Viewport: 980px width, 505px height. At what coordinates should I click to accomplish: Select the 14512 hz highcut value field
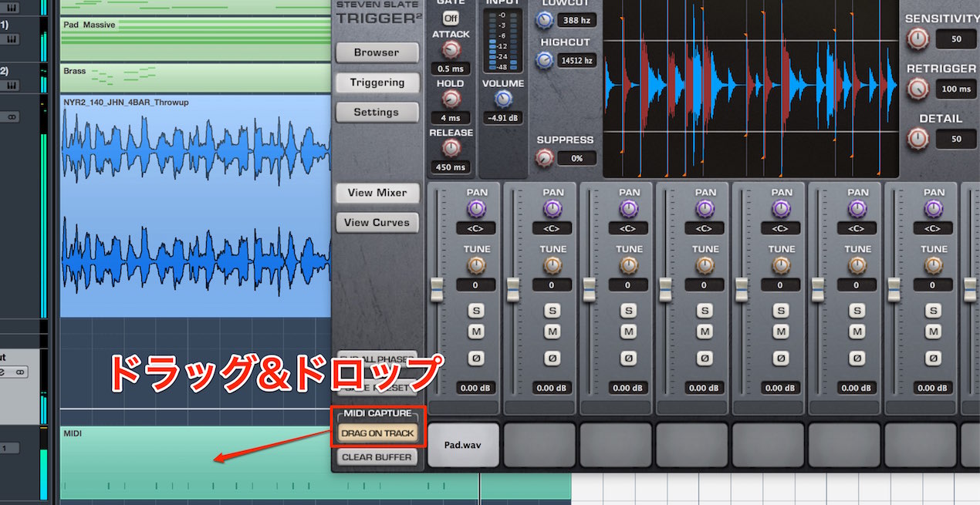[x=577, y=60]
